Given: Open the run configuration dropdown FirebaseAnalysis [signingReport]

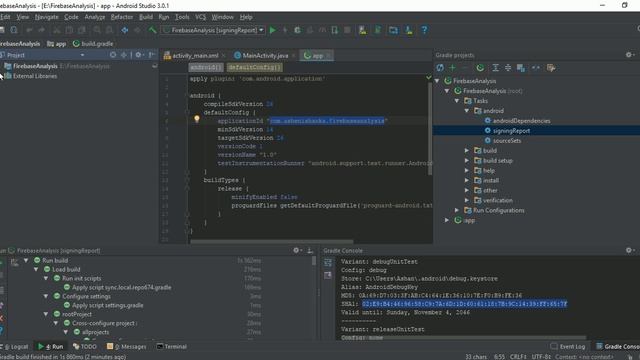Looking at the screenshot, I should [x=214, y=30].
